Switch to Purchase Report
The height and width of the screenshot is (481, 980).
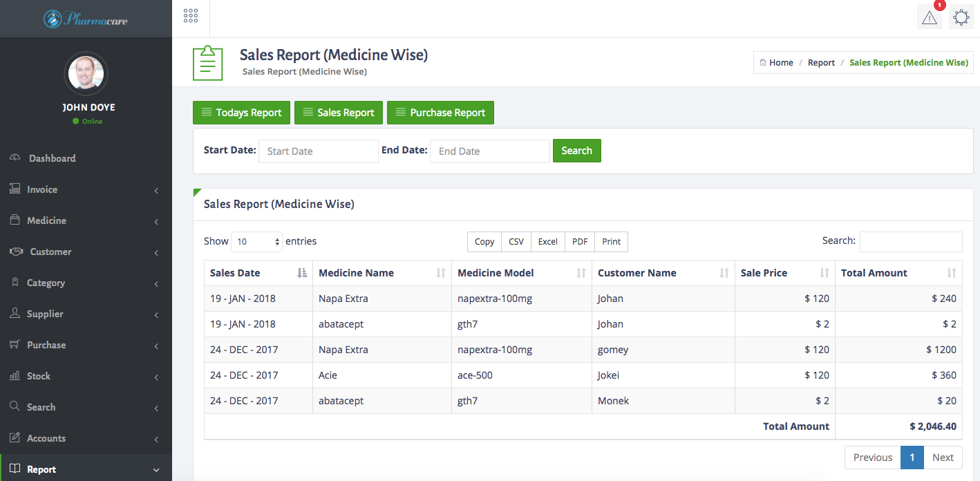[440, 112]
